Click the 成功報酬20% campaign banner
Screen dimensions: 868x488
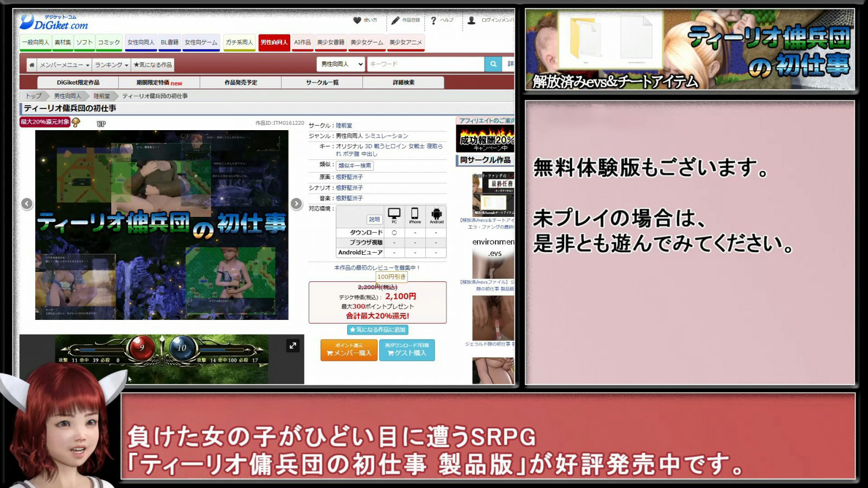coord(486,139)
